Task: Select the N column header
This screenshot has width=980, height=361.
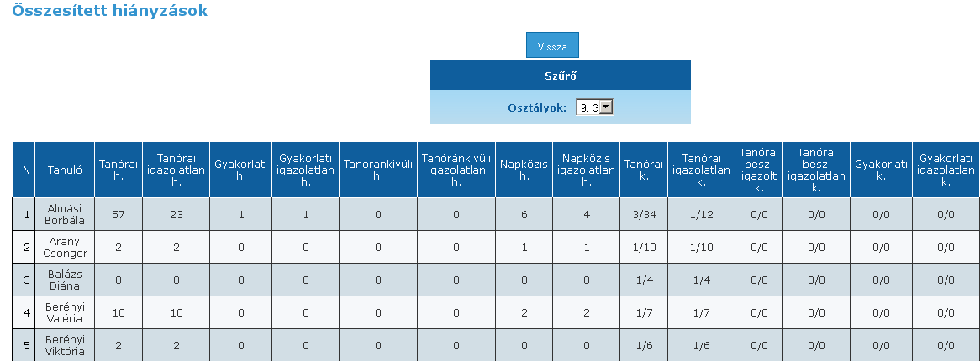Action: coord(24,170)
